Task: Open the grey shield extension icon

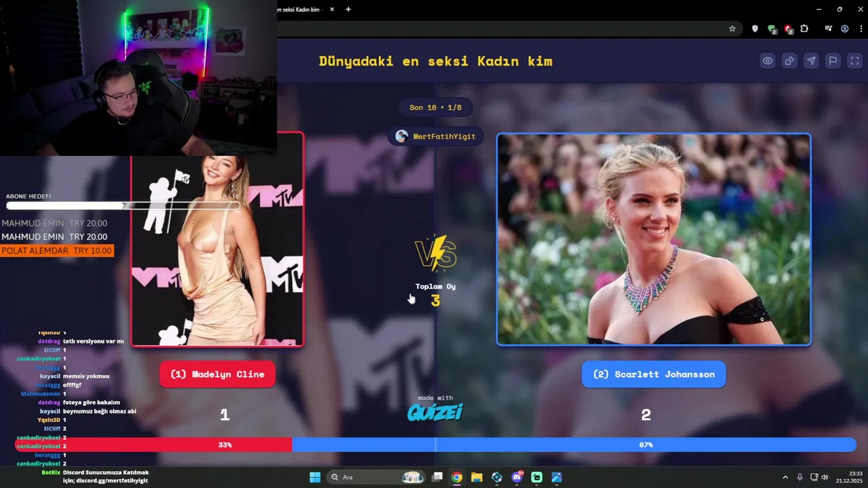Action: 755,29
